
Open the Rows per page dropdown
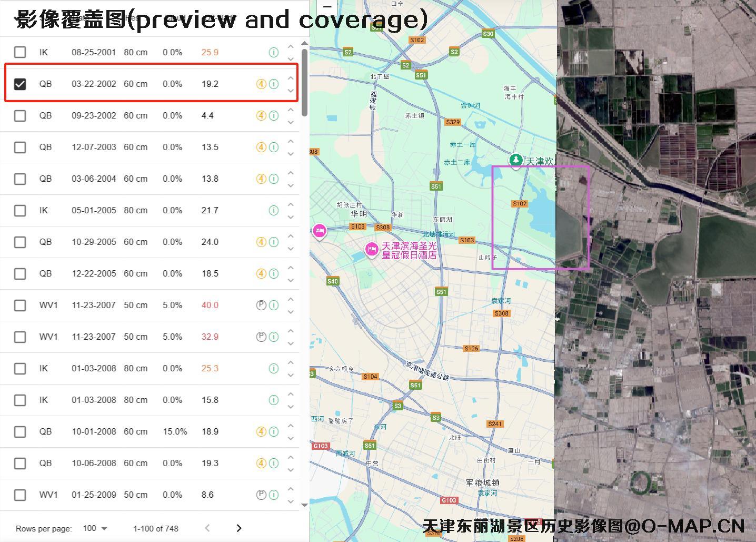click(x=95, y=528)
